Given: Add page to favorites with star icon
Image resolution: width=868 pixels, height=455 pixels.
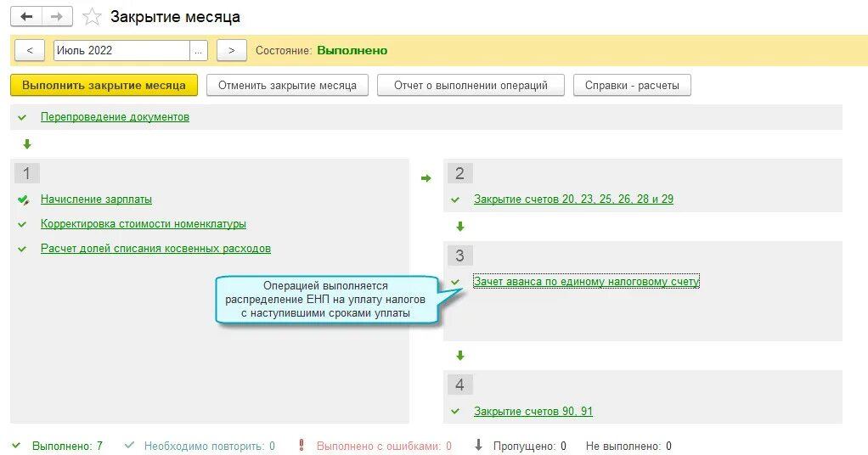Looking at the screenshot, I should (x=92, y=17).
